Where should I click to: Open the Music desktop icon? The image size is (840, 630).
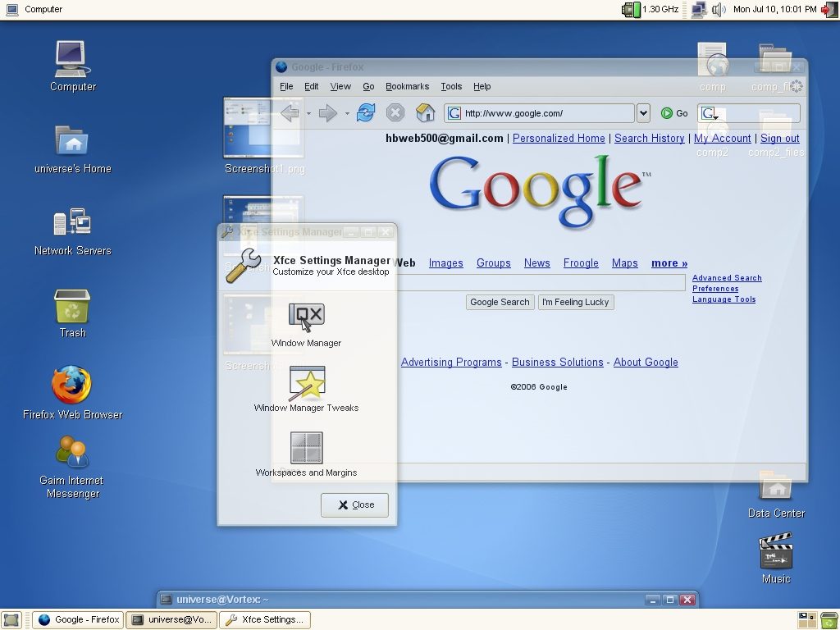coord(776,558)
